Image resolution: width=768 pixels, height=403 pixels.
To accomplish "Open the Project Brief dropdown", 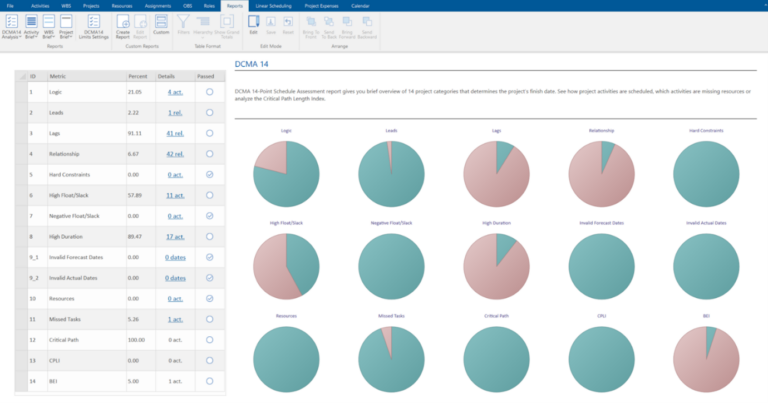I will pos(67,26).
